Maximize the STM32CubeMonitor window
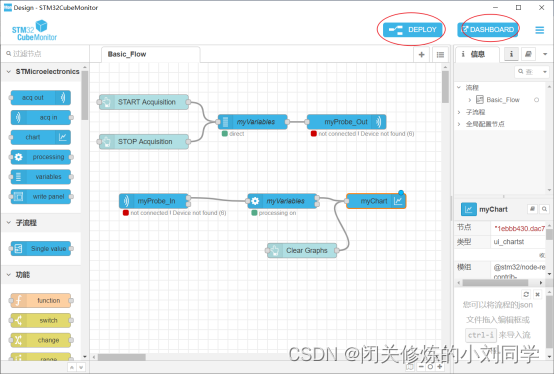This screenshot has height=374, width=554. pos(518,7)
